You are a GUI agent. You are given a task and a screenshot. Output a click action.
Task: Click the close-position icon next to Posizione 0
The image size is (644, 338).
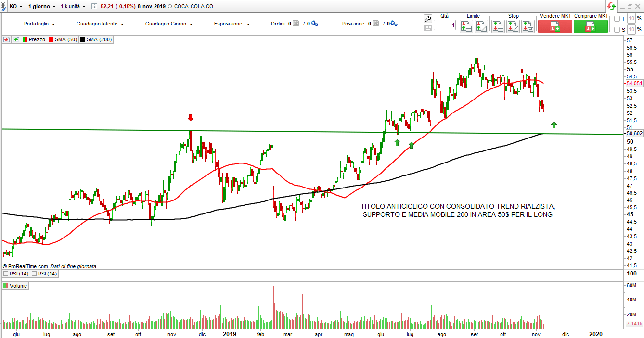375,23
